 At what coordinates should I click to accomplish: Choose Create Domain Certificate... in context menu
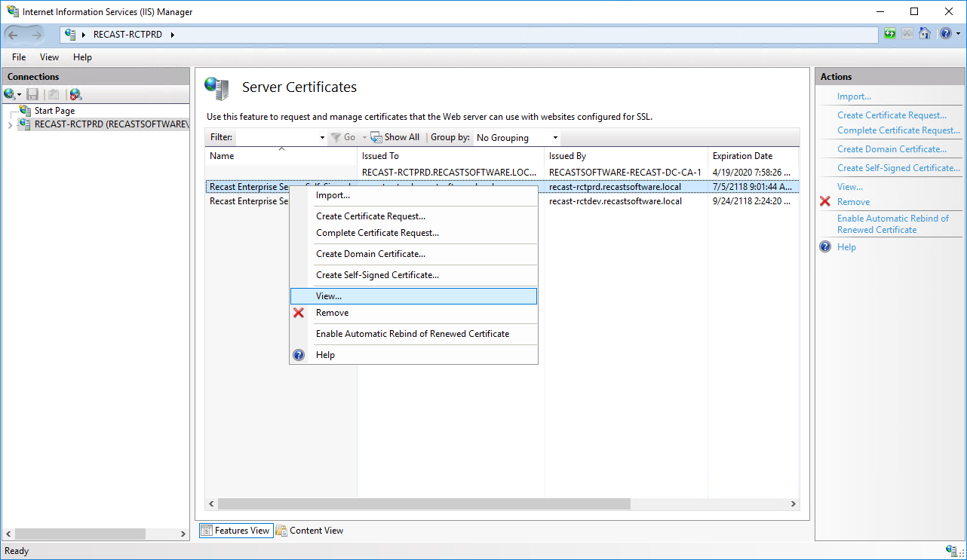[x=413, y=254]
